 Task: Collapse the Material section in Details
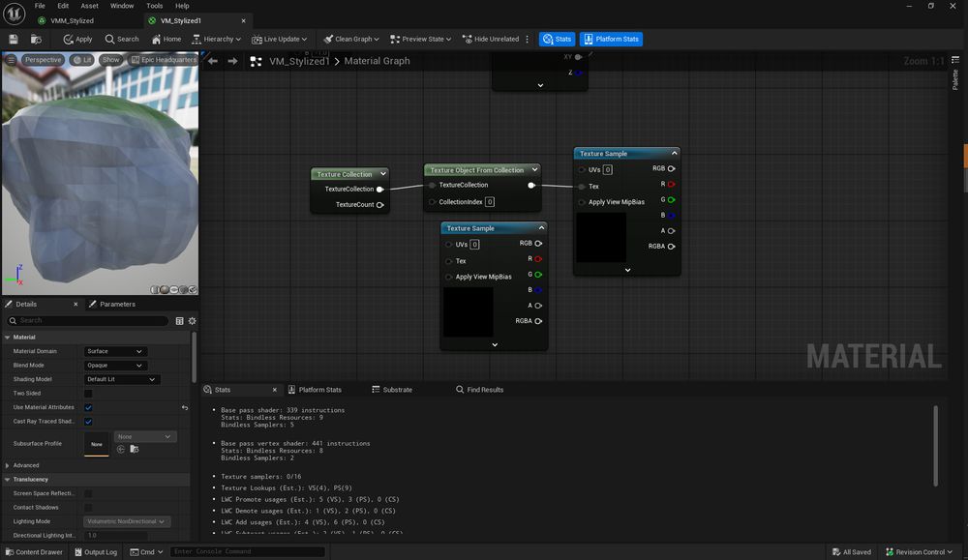click(x=8, y=338)
